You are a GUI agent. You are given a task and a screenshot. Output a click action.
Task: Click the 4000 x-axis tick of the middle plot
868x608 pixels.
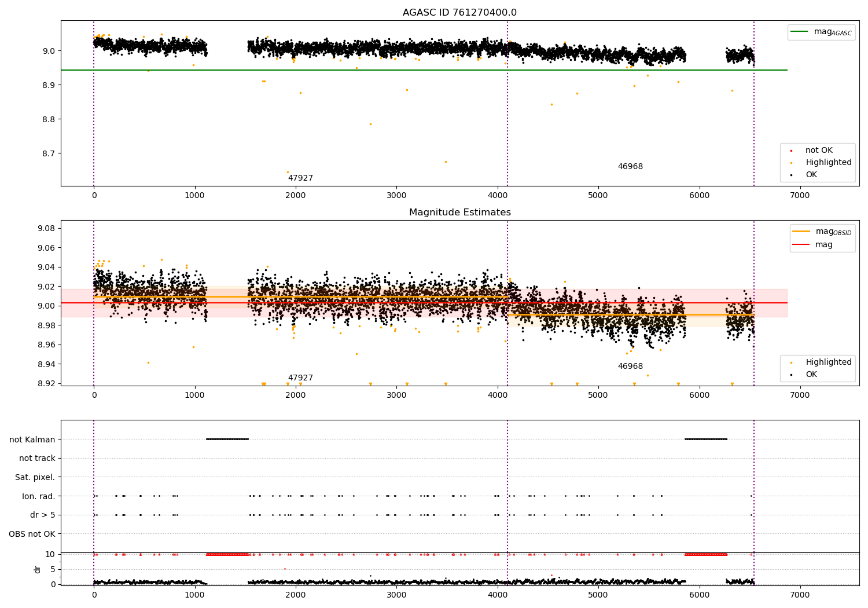498,395
